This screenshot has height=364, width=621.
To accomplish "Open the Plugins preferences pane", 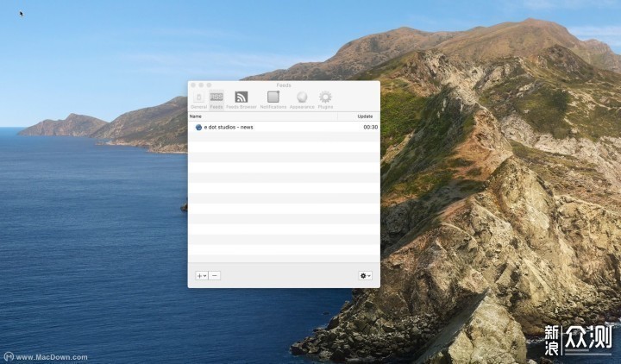I will point(325,100).
